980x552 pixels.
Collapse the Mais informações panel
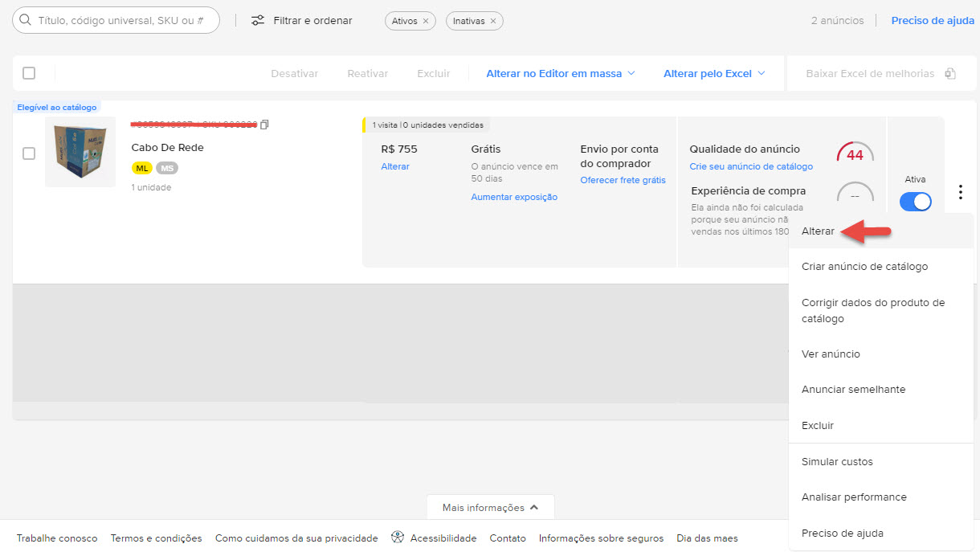[533, 508]
